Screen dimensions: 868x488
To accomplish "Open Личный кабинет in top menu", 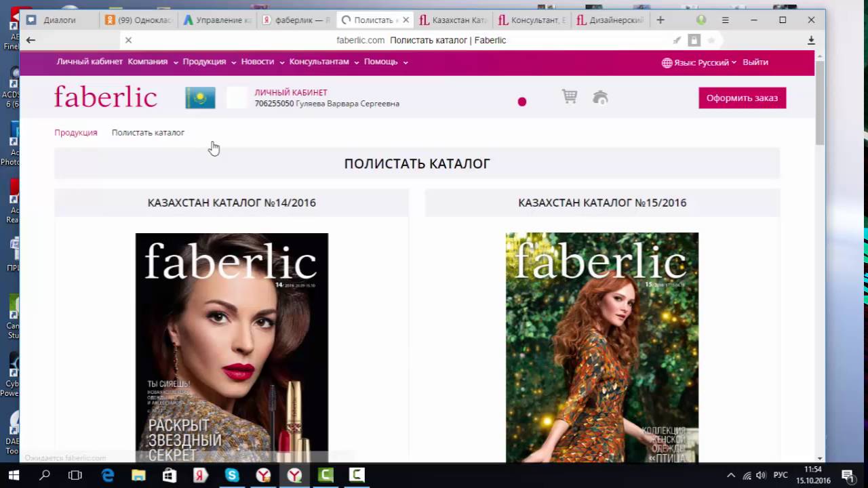I will pos(90,62).
